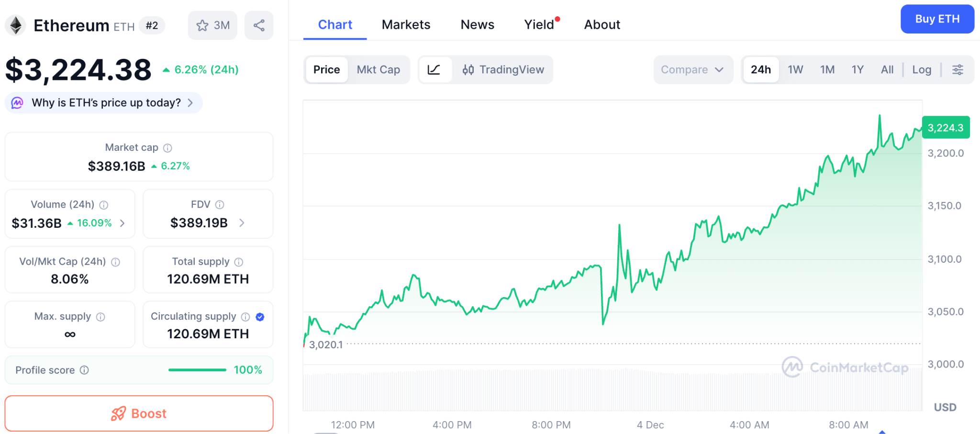980x434 pixels.
Task: Click the 6.26% (24h) change label
Action: 200,70
